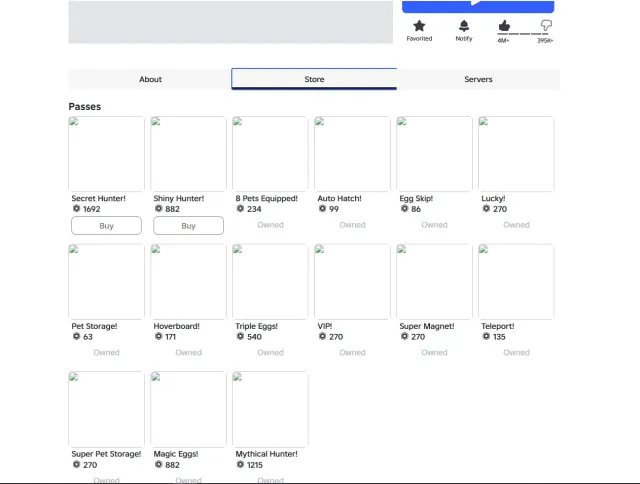Click the like/dislike vote ratio bar
The height and width of the screenshot is (484, 640).
click(523, 34)
